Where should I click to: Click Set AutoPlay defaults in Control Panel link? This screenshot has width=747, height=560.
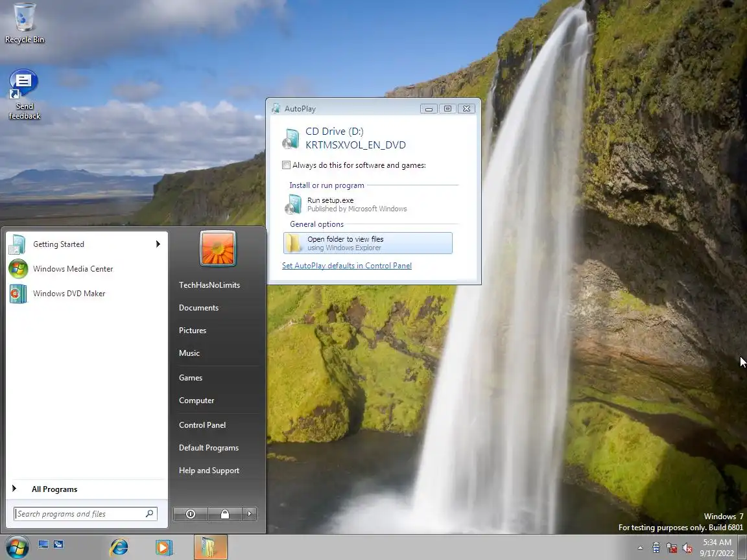[347, 266]
